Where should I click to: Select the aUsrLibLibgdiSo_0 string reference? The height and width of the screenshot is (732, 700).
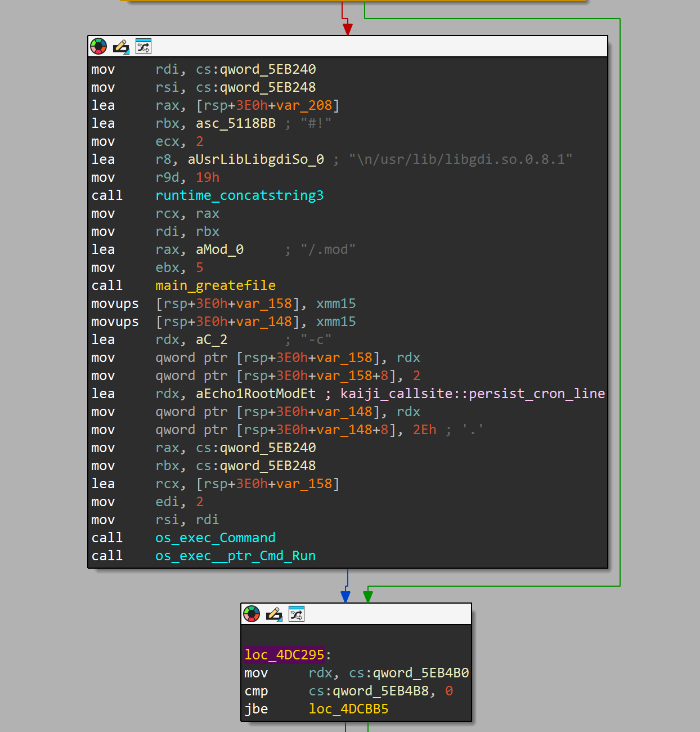(x=257, y=159)
